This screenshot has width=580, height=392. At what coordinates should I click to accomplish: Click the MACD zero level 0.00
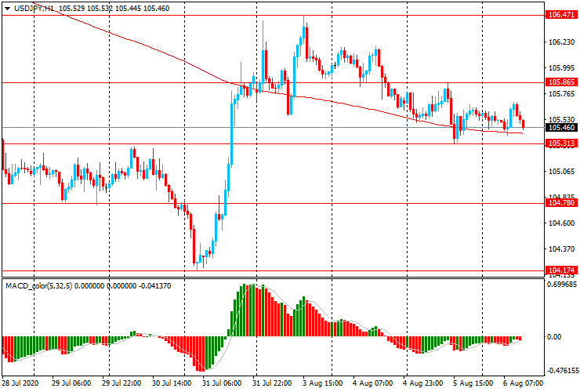point(554,337)
